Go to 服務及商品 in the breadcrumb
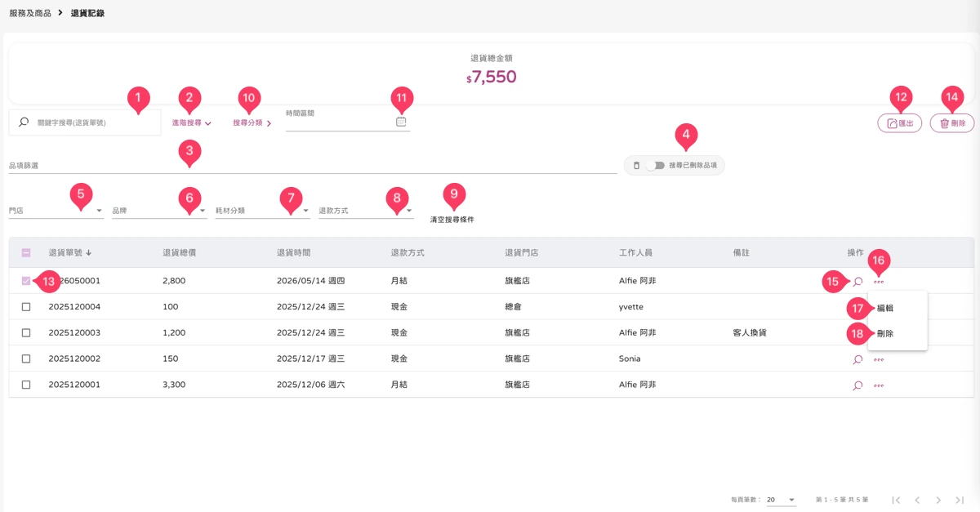 pyautogui.click(x=30, y=13)
